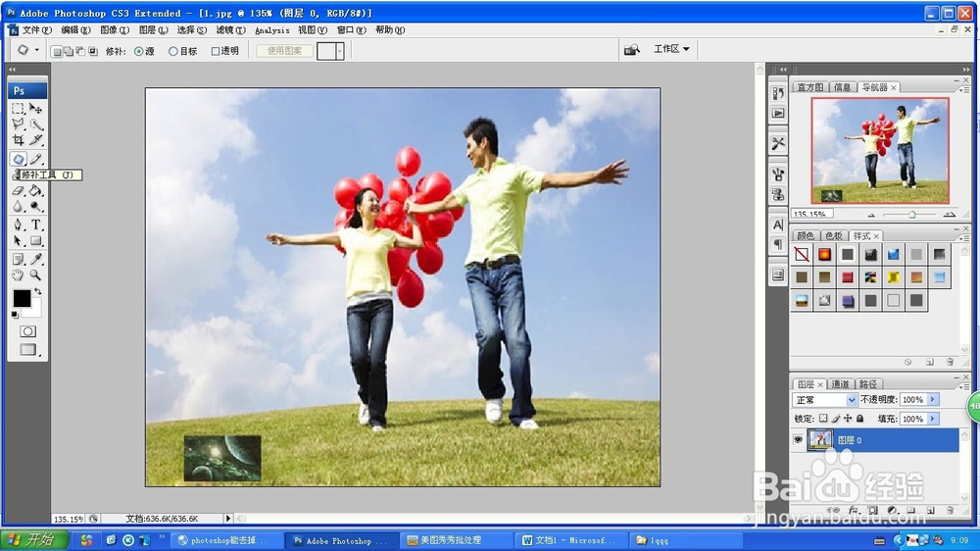Activate the Pen tool
The image size is (980, 551).
tap(18, 225)
